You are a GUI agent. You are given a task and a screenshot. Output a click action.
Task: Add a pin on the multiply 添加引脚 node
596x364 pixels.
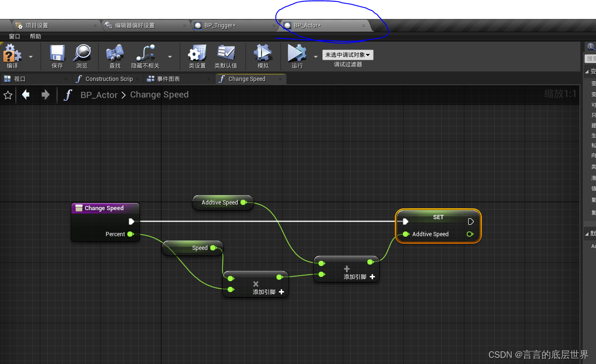(281, 292)
